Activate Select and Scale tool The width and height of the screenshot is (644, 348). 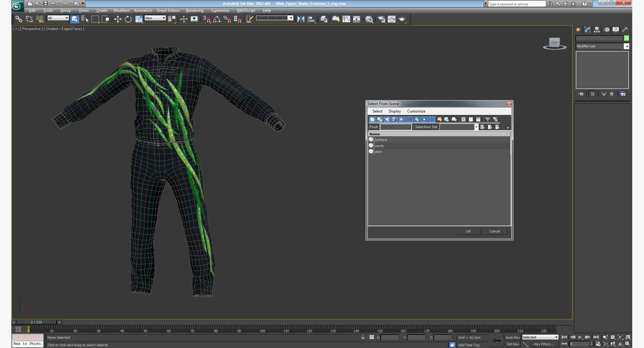tap(139, 19)
